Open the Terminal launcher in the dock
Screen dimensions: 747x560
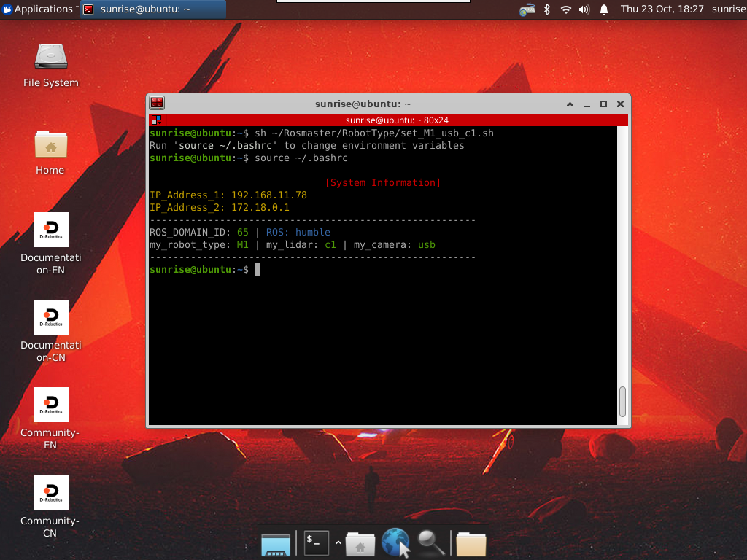click(317, 542)
